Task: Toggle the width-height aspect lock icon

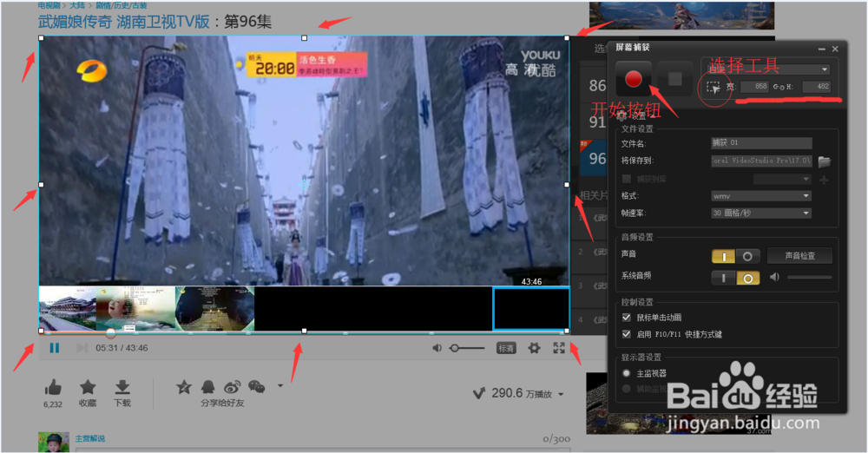Action: pyautogui.click(x=779, y=87)
